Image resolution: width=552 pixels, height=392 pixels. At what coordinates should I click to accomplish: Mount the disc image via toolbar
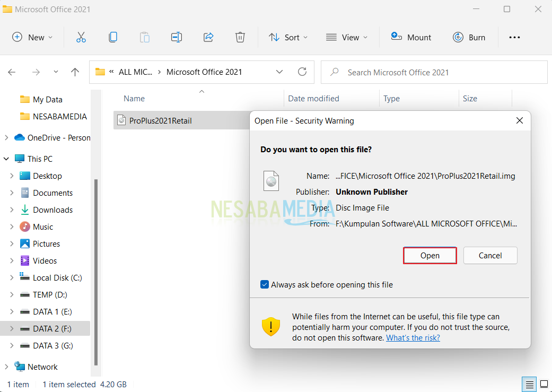coord(411,37)
